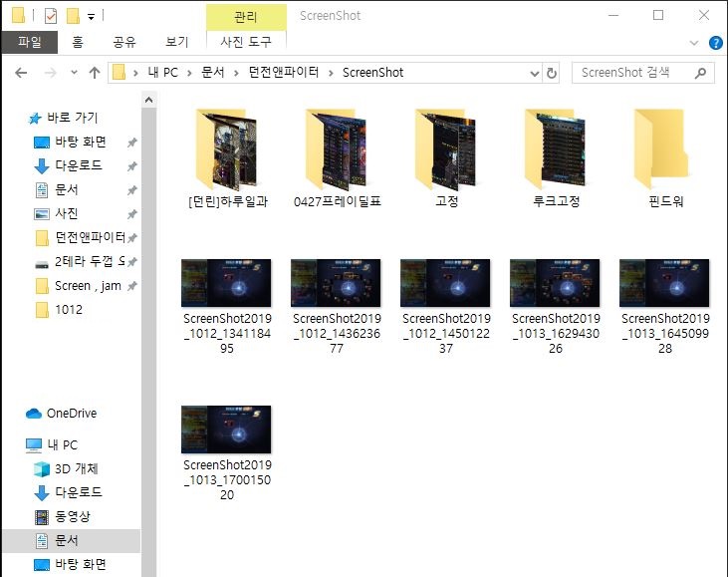Open 다운로드 under 내 PC
The height and width of the screenshot is (577, 728).
(69, 492)
